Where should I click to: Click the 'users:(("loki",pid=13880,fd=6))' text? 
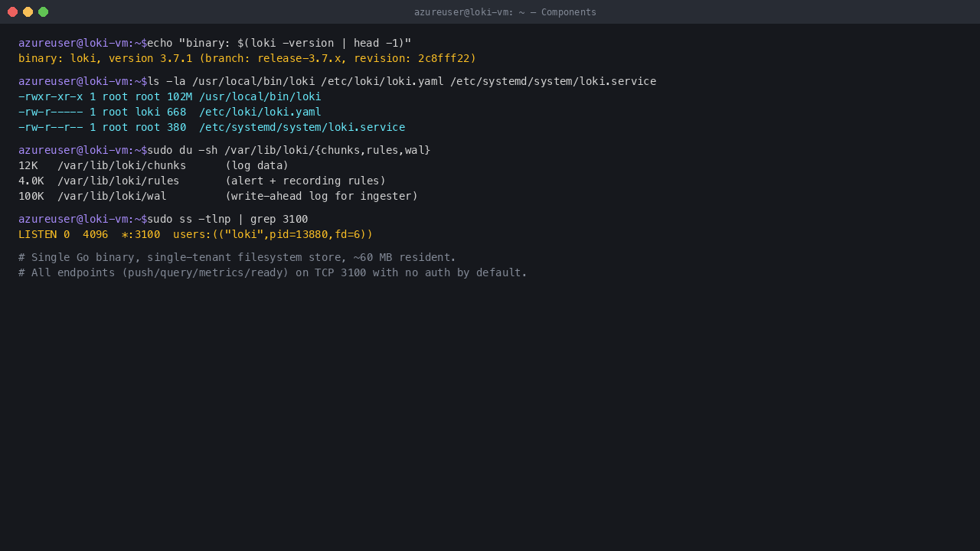tap(273, 234)
